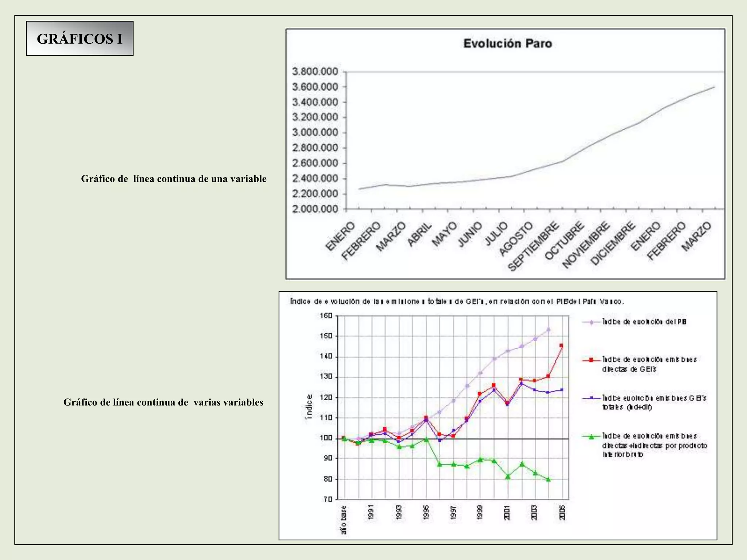Image resolution: width=747 pixels, height=560 pixels.
Task: Click the blue data point at 2005
Action: [x=562, y=390]
